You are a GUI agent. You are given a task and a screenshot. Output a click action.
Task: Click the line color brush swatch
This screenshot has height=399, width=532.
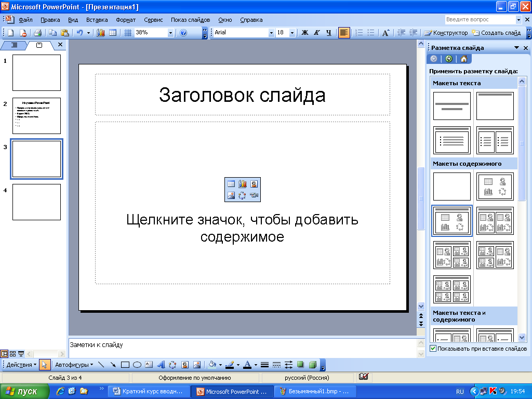point(230,365)
